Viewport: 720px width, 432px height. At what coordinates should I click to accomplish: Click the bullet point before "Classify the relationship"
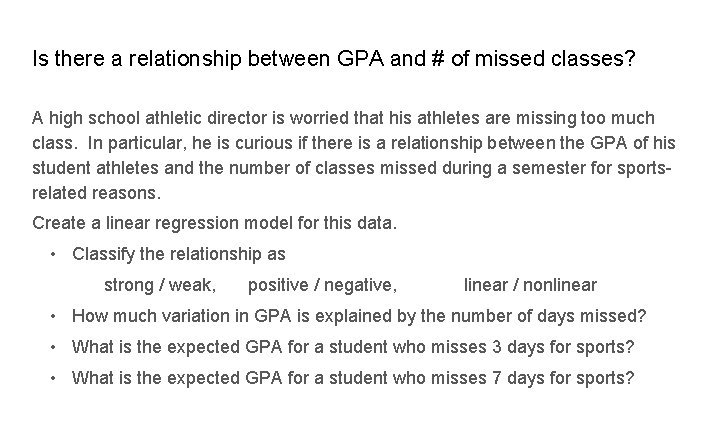click(53, 254)
